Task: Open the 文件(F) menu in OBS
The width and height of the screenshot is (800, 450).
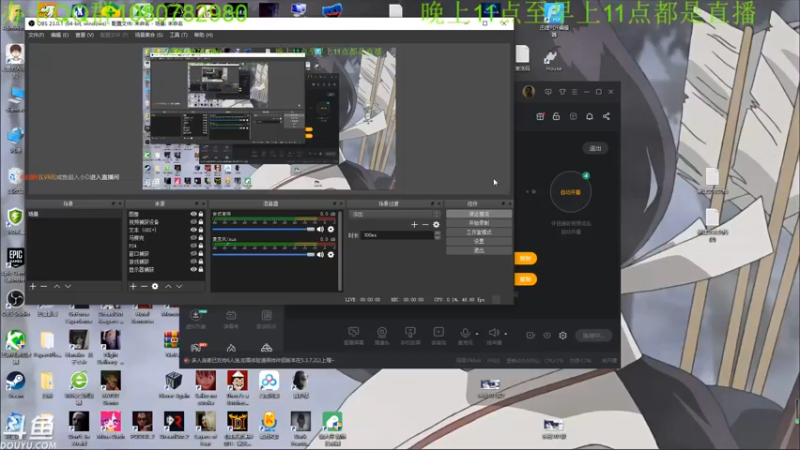Action: coord(36,35)
